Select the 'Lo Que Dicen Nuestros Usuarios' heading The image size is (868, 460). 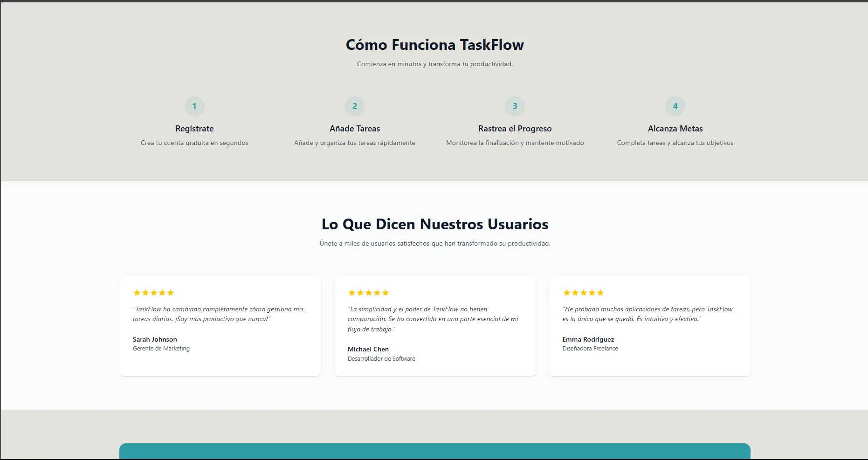435,224
